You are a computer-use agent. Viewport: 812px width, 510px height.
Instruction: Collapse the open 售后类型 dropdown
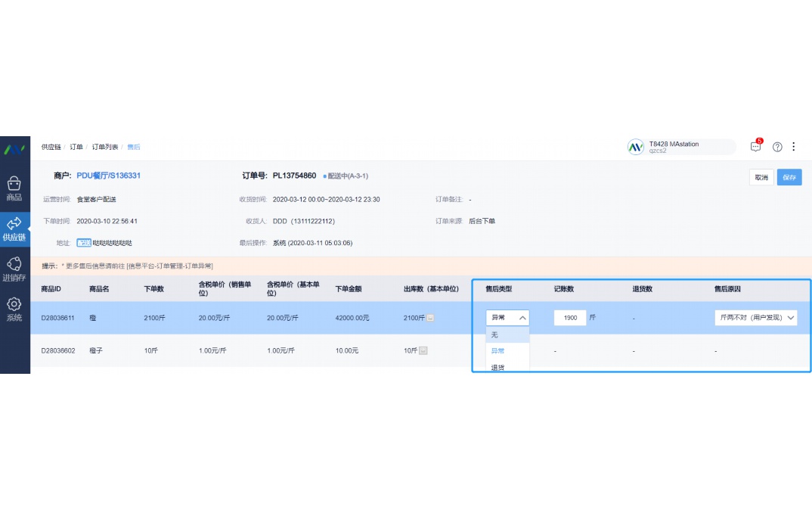[x=522, y=317]
